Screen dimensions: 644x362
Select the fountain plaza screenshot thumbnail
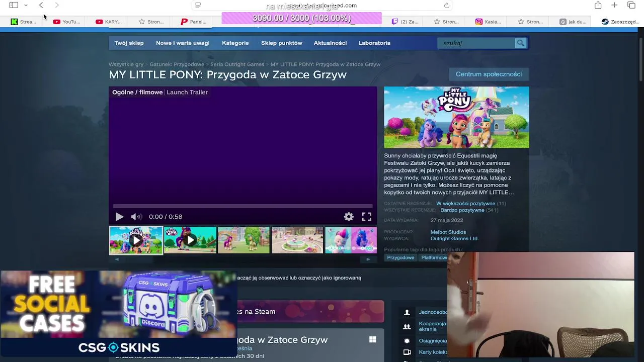[x=297, y=240]
